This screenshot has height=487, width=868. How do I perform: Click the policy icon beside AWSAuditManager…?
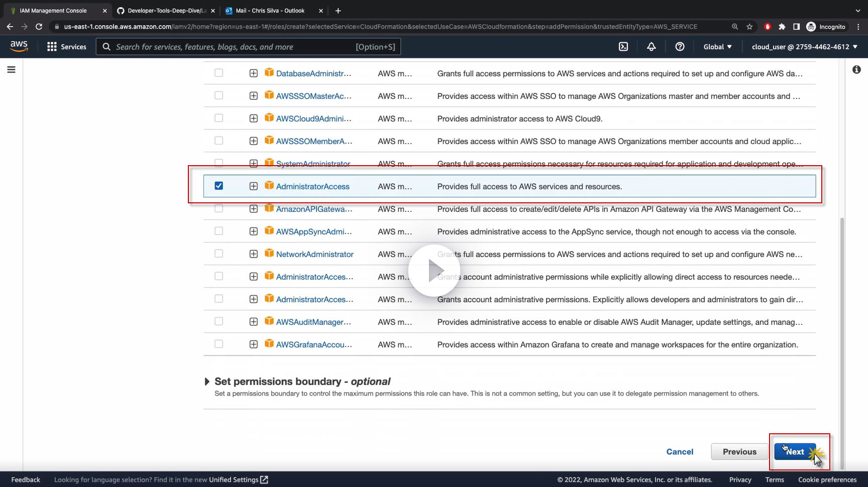[x=269, y=321]
